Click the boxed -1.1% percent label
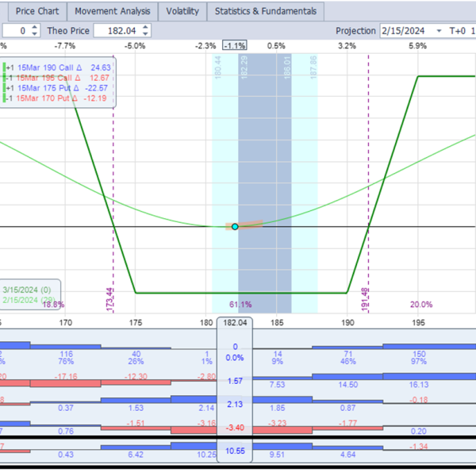This screenshot has height=476, width=476. [235, 46]
